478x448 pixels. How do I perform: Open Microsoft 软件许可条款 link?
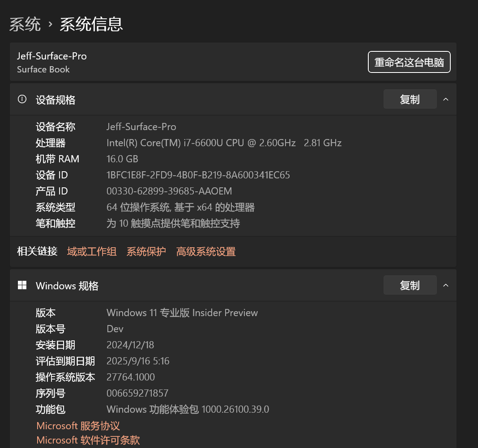[x=88, y=440]
